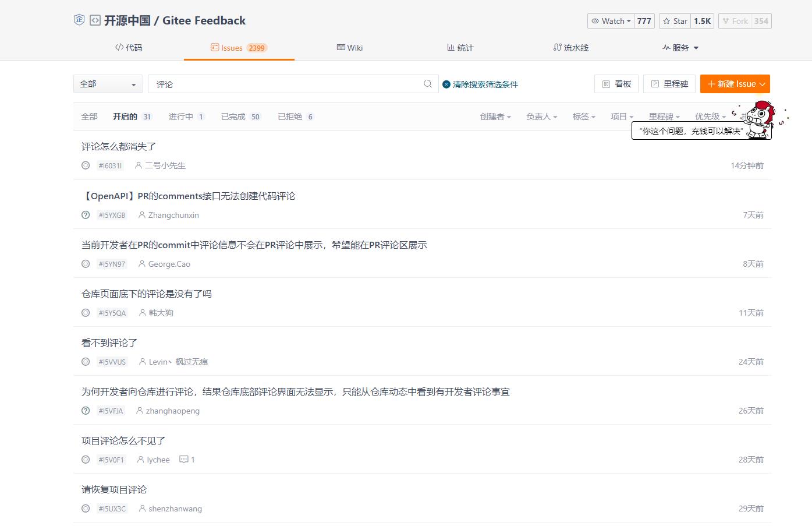Open the 全部 scope dropdown

[x=108, y=84]
